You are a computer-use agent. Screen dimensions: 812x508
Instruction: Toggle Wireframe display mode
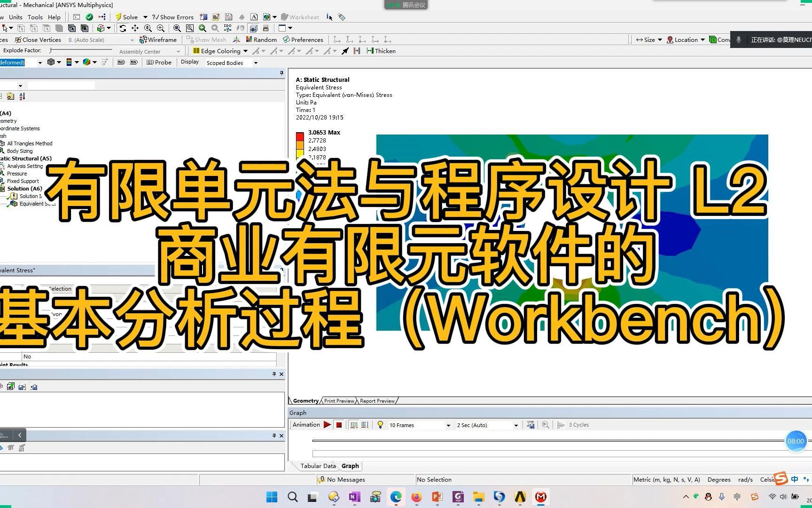pyautogui.click(x=158, y=40)
